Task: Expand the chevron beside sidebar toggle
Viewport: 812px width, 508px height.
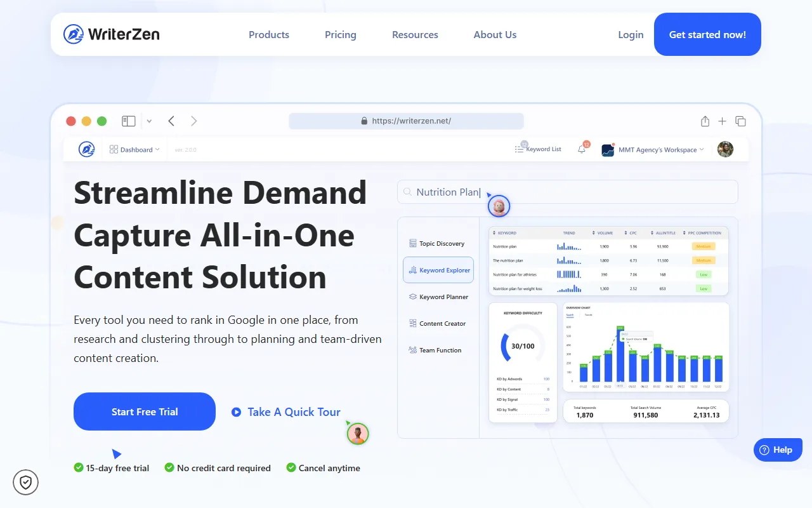Action: (x=149, y=121)
